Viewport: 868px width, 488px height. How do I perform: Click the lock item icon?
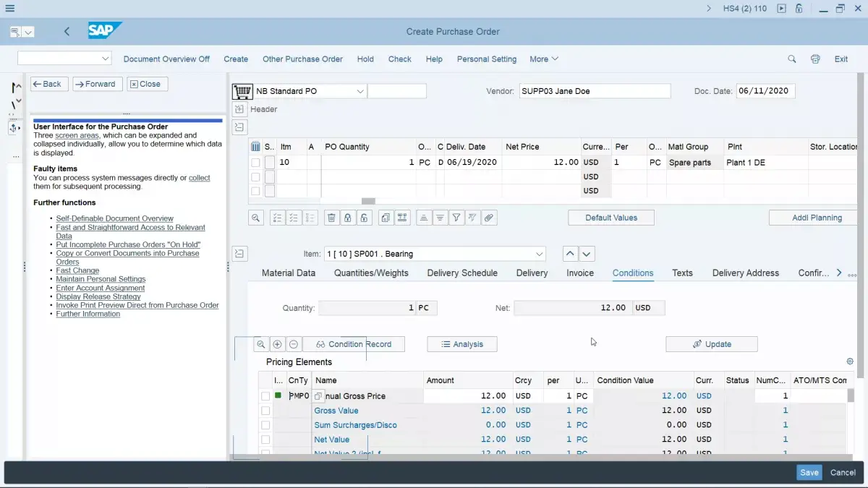(348, 218)
